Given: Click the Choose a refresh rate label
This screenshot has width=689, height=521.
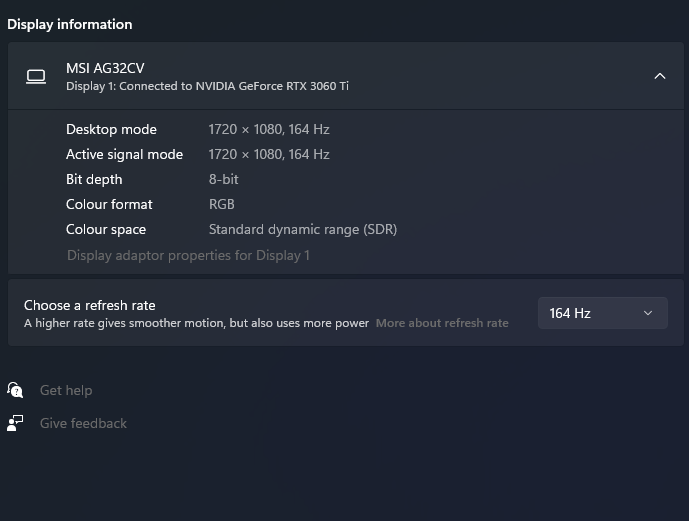Looking at the screenshot, I should point(90,305).
